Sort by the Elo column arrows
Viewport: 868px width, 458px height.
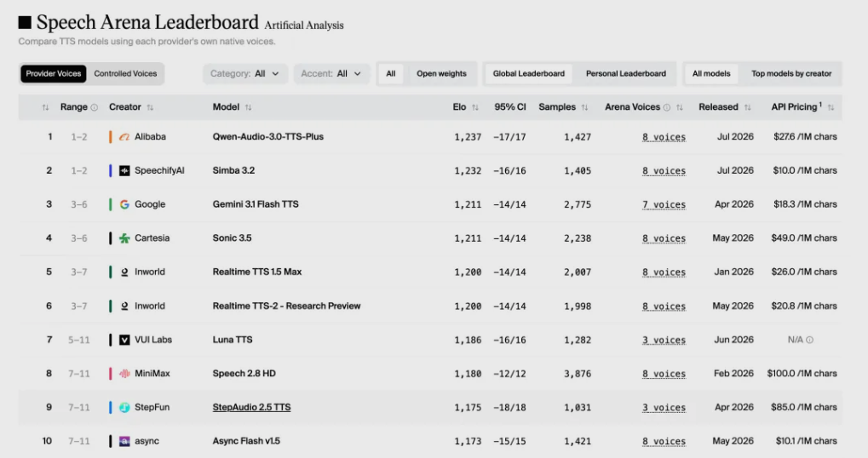click(475, 107)
